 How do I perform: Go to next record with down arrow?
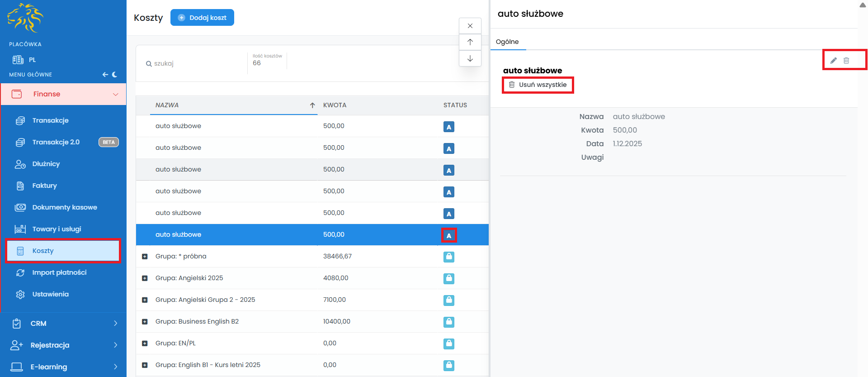click(470, 58)
